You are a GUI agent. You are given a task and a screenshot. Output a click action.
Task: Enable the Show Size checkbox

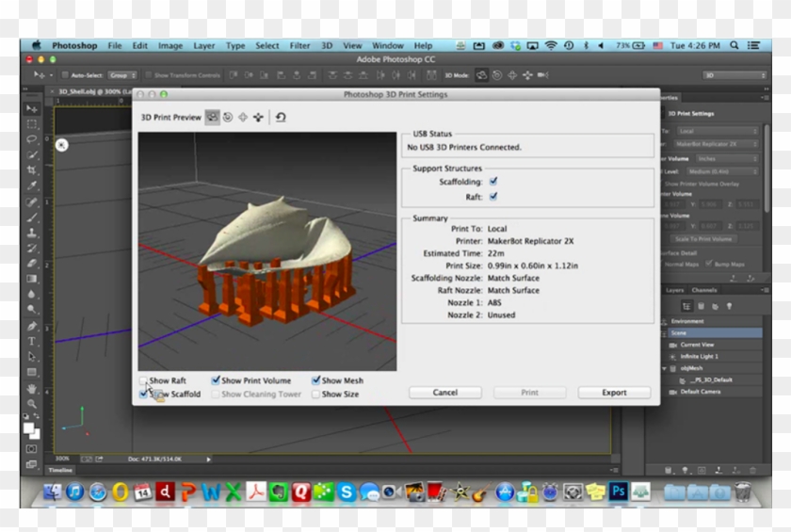click(315, 395)
